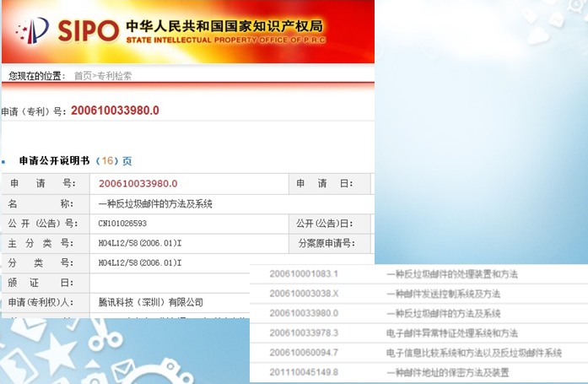
Task: Open result 电子邮件异常特征处理系统和方法
Action: pos(450,333)
